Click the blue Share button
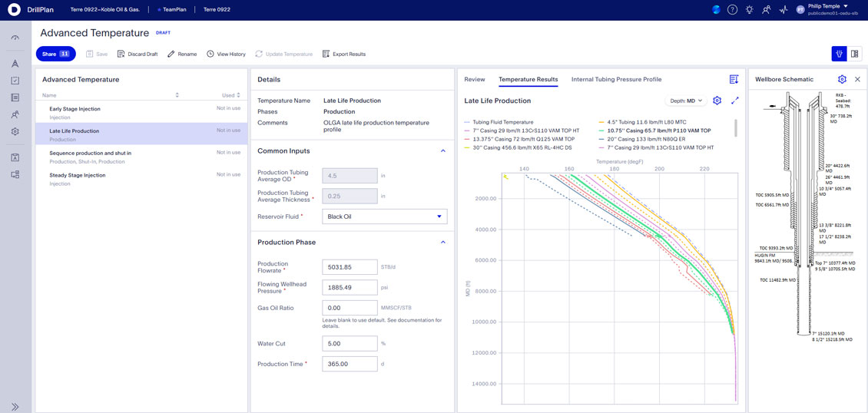 pos(55,54)
